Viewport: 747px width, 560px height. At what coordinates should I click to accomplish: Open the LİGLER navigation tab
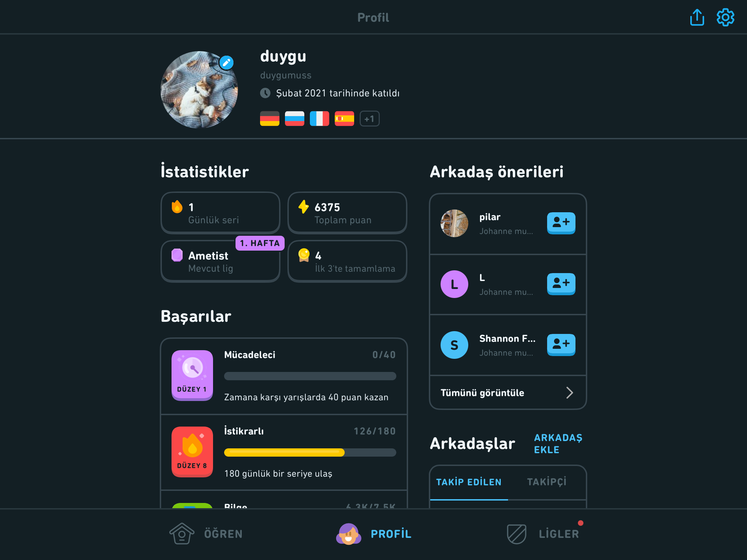(543, 534)
